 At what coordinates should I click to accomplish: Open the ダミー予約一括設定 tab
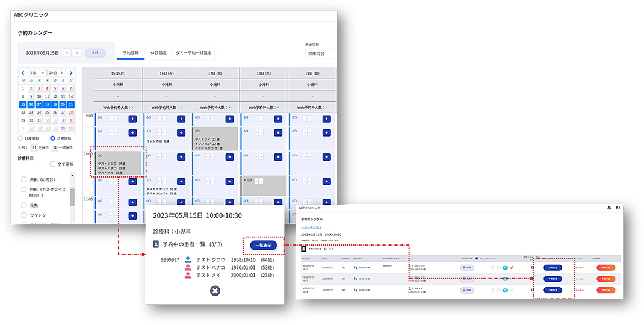point(193,53)
